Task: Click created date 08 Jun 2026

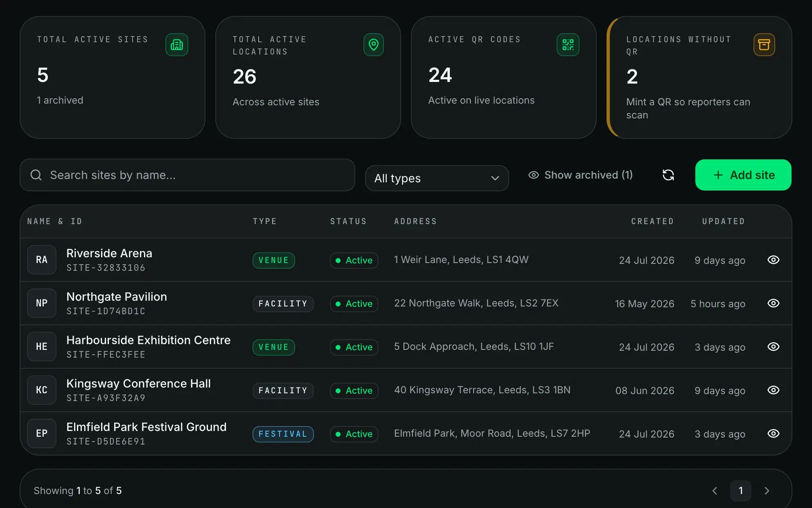Action: (645, 390)
